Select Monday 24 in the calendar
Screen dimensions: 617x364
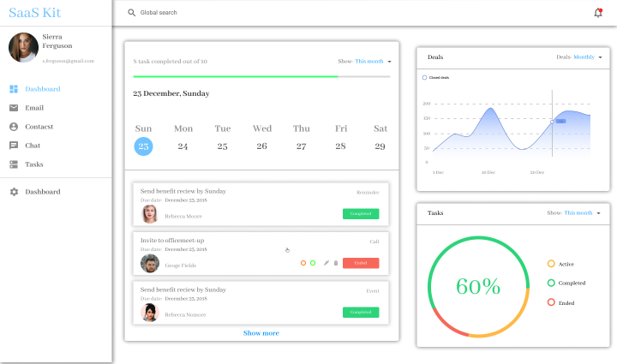point(183,146)
